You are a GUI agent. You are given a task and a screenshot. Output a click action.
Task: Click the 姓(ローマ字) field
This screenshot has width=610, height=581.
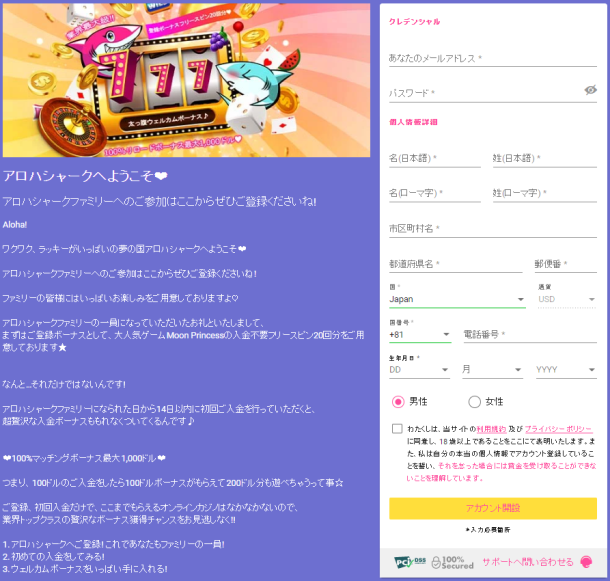pos(545,193)
